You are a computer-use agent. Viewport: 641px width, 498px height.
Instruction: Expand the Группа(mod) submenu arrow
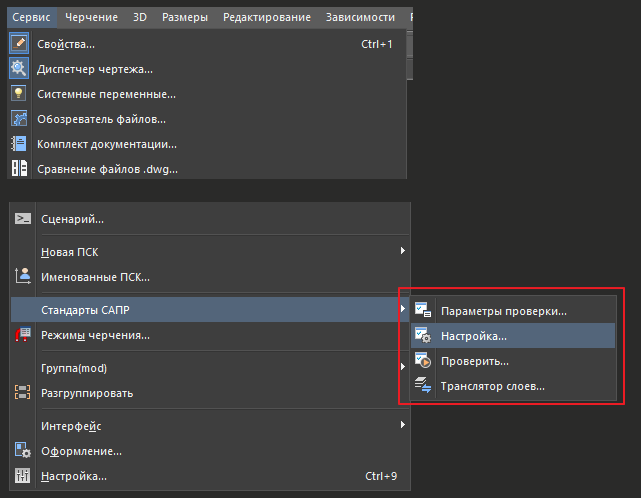click(x=402, y=367)
